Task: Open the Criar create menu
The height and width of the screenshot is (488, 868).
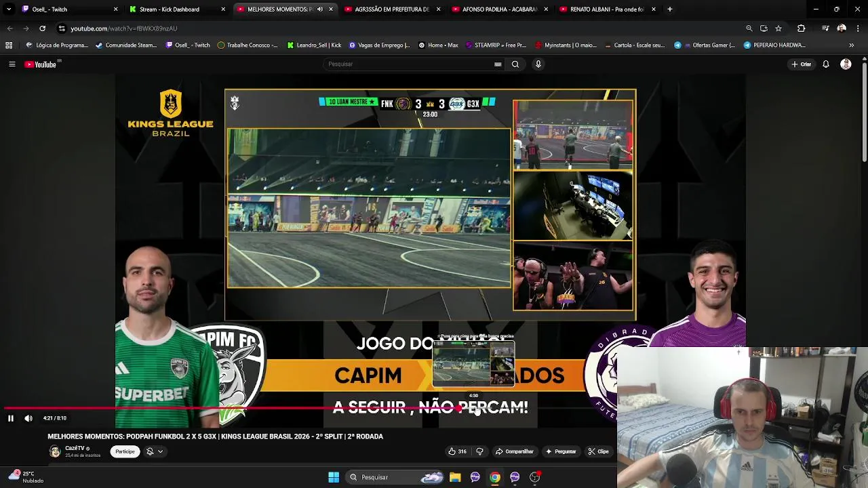Action: pyautogui.click(x=801, y=64)
